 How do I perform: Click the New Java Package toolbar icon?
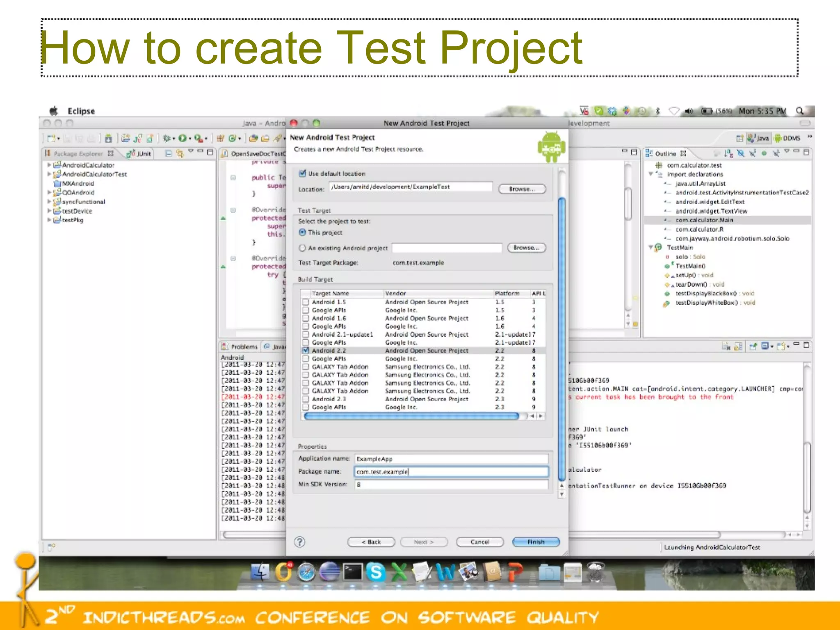click(x=221, y=139)
